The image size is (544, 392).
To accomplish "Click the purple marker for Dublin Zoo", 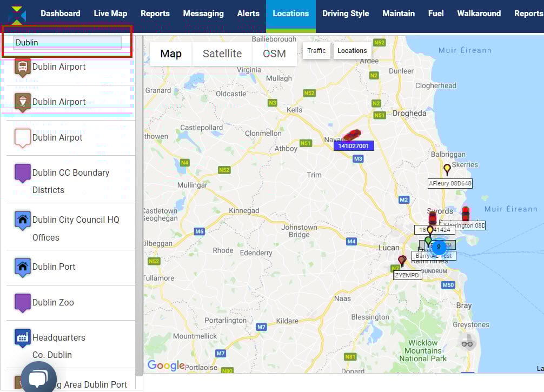I will 23,303.
